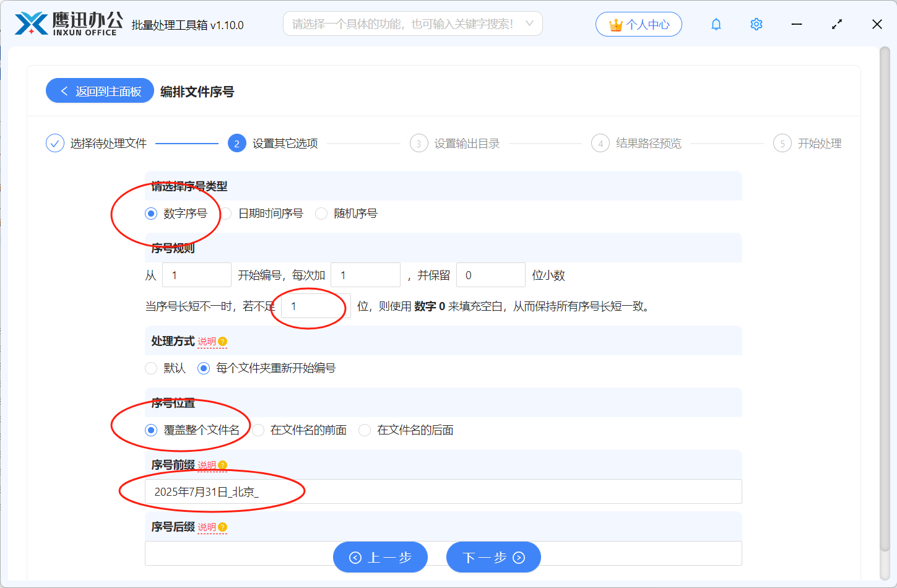Click 上一步 button

click(380, 557)
